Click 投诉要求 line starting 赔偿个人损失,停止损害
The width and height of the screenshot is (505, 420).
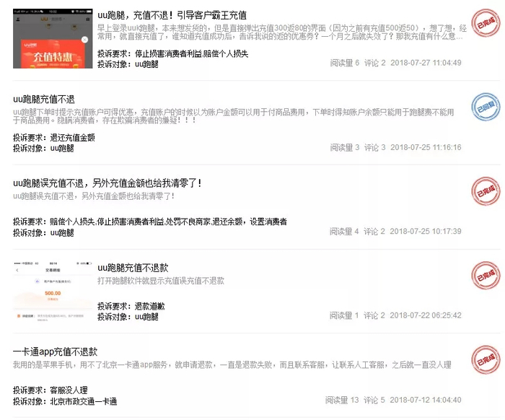point(150,222)
